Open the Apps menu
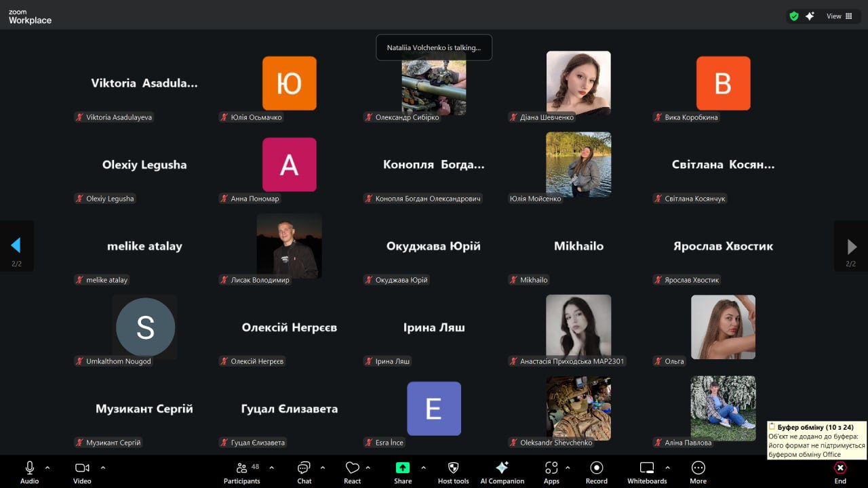Image resolution: width=868 pixels, height=488 pixels. coord(551,472)
